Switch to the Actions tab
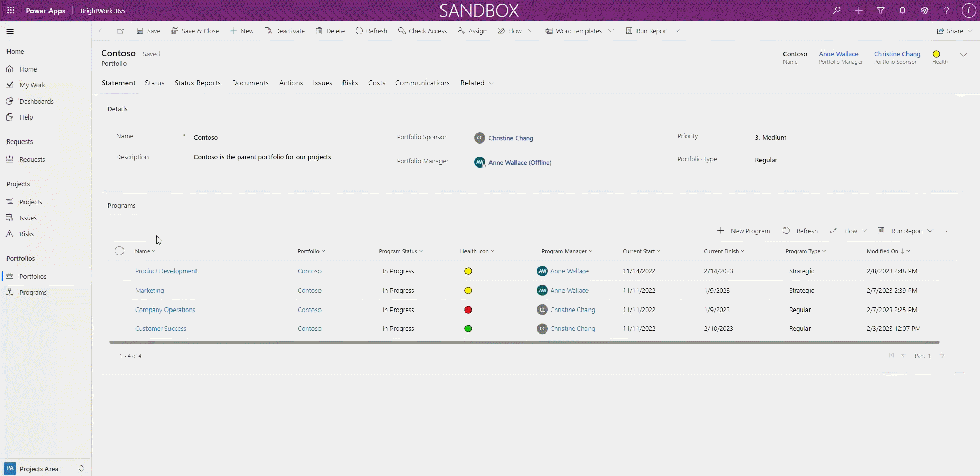Screen dimensions: 980x476 click(291, 83)
